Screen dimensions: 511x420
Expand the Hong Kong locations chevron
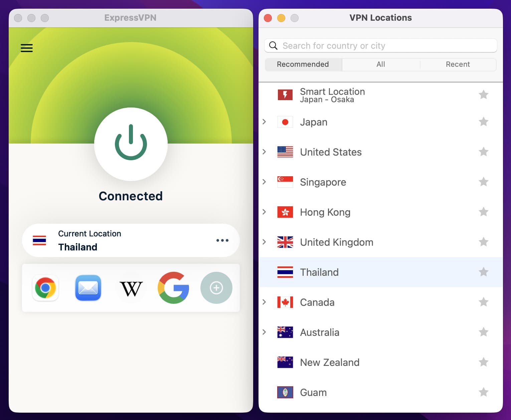pyautogui.click(x=264, y=212)
